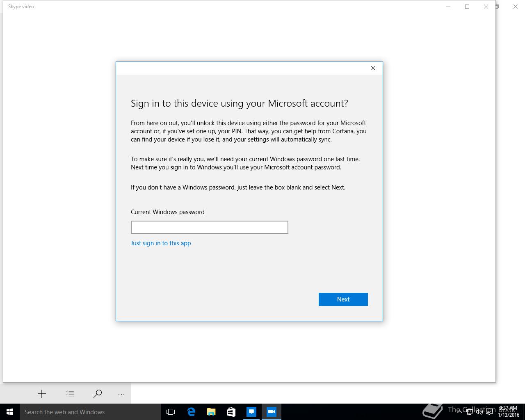
Task: Open File Explorer from the taskbar
Action: [x=211, y=412]
